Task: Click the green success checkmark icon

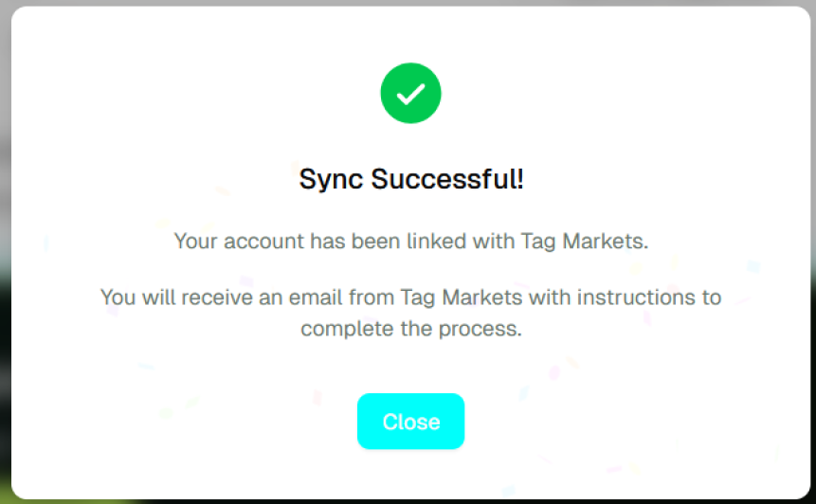Action: [x=410, y=94]
